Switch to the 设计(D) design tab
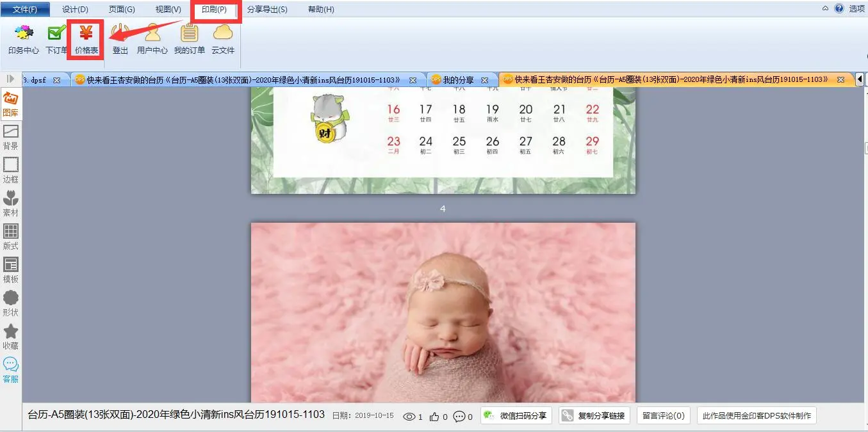Screen dimensions: 868x432 (76, 10)
